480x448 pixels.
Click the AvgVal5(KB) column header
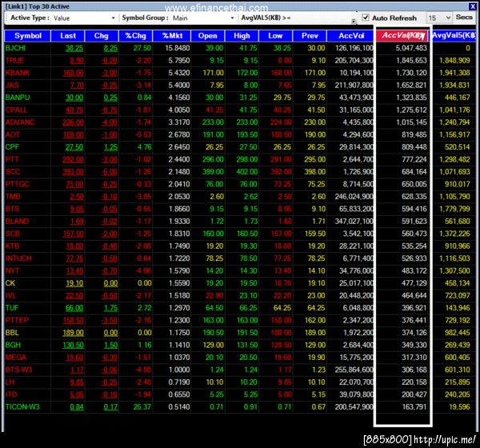pyautogui.click(x=454, y=36)
